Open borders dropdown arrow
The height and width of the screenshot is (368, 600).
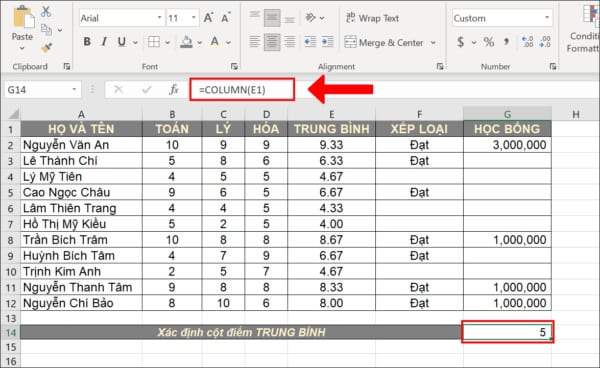pos(168,42)
